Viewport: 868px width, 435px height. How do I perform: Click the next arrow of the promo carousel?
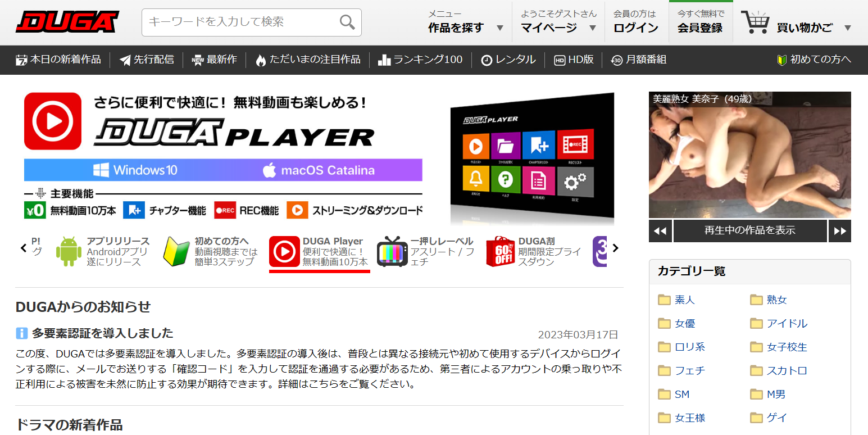pyautogui.click(x=615, y=248)
